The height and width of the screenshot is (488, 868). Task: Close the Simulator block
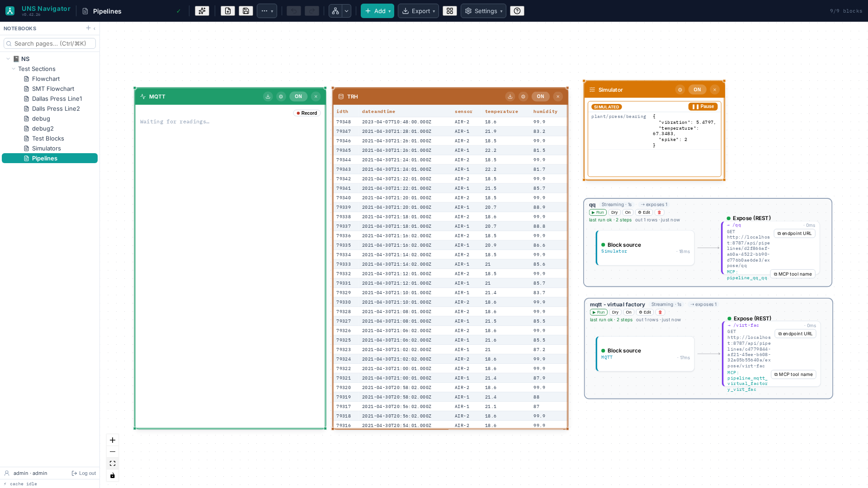point(715,89)
